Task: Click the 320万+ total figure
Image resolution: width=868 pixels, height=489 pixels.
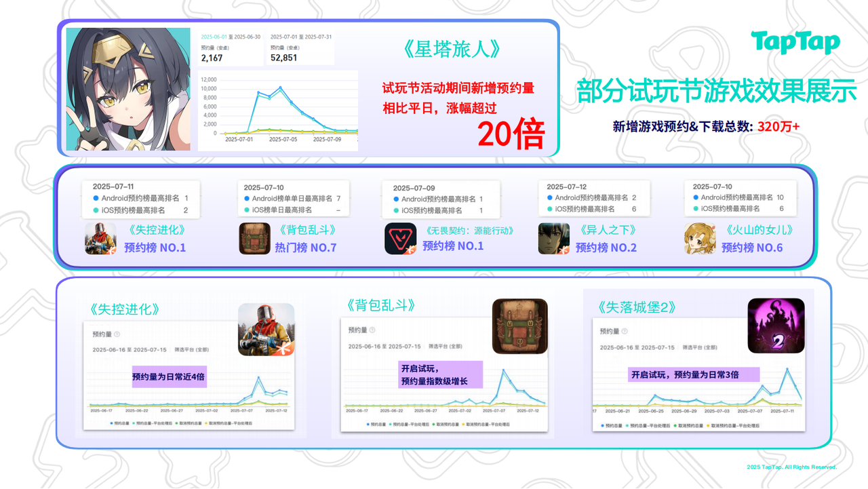Action: [x=779, y=126]
